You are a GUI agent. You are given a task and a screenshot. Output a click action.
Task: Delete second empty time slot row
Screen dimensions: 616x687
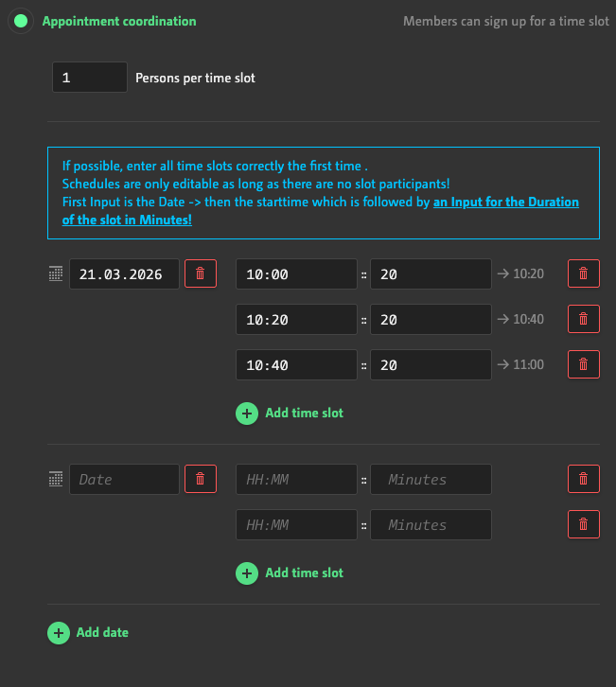pos(584,524)
